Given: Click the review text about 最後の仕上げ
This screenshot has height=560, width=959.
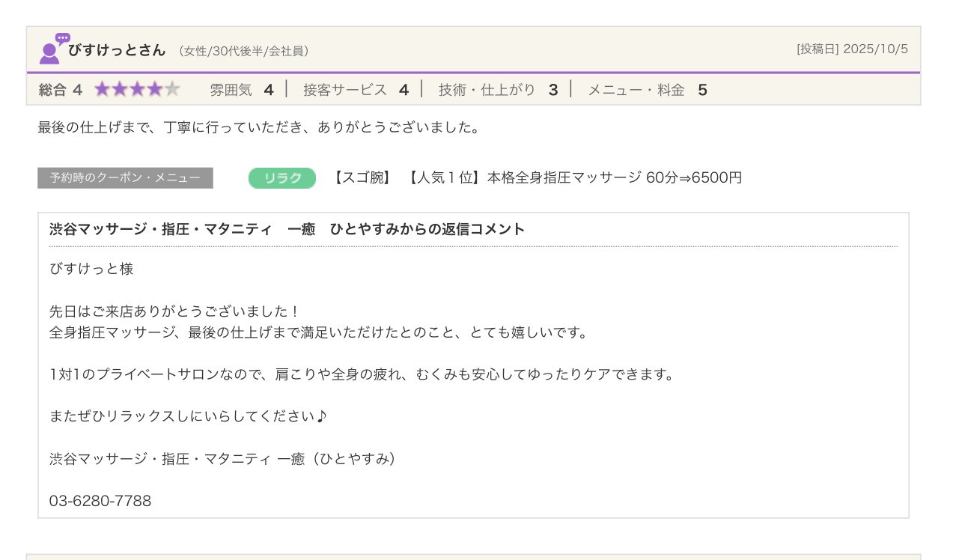Looking at the screenshot, I should point(258,128).
